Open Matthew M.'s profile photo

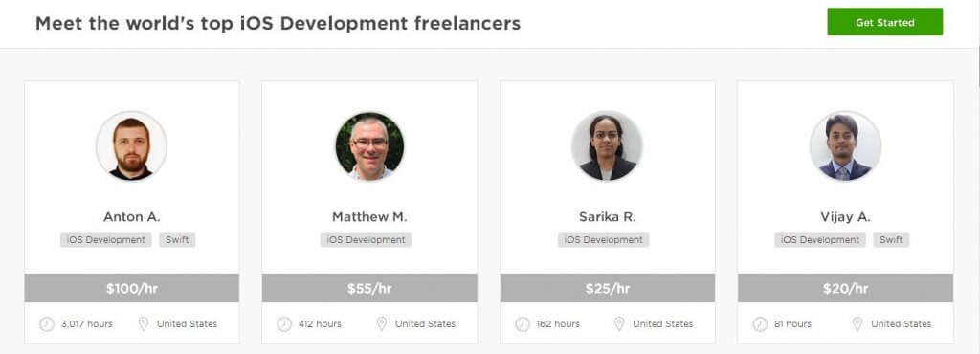point(369,146)
